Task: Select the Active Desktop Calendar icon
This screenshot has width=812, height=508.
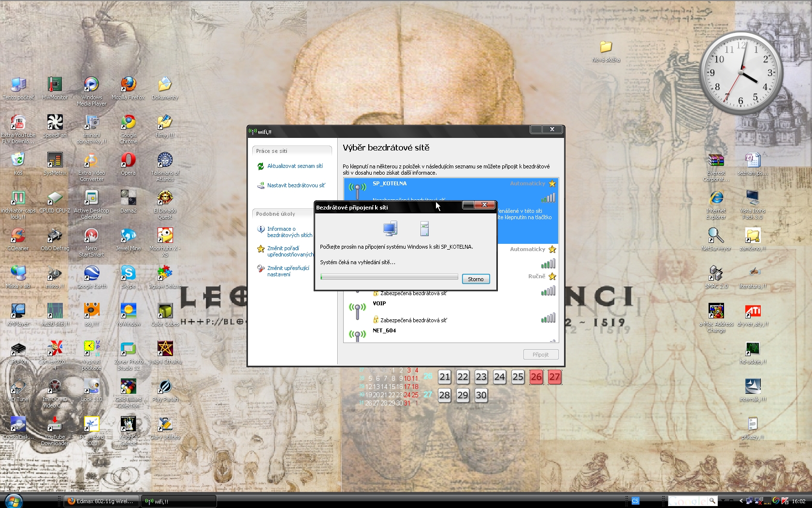Action: tap(91, 204)
